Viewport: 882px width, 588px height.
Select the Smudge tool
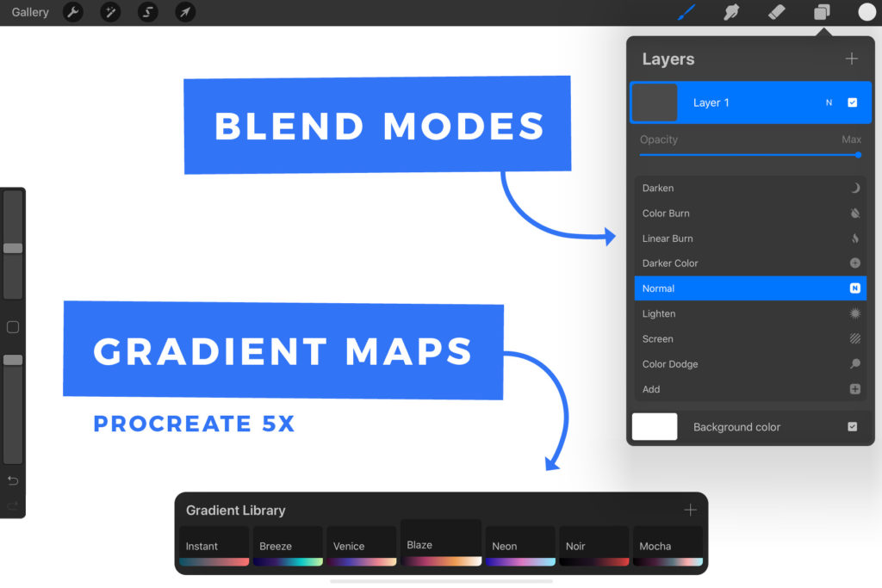coord(731,12)
